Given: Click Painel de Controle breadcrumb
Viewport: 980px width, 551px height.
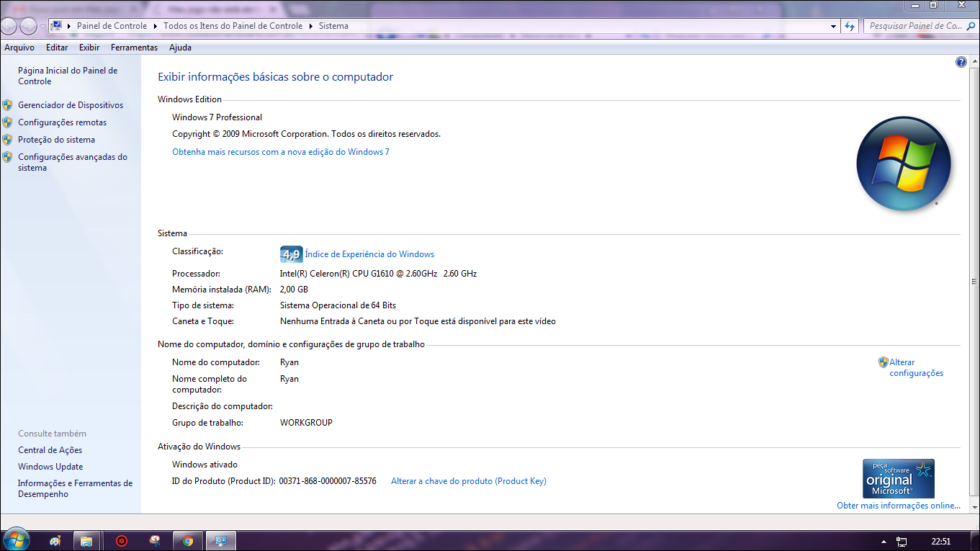Looking at the screenshot, I should 112,26.
